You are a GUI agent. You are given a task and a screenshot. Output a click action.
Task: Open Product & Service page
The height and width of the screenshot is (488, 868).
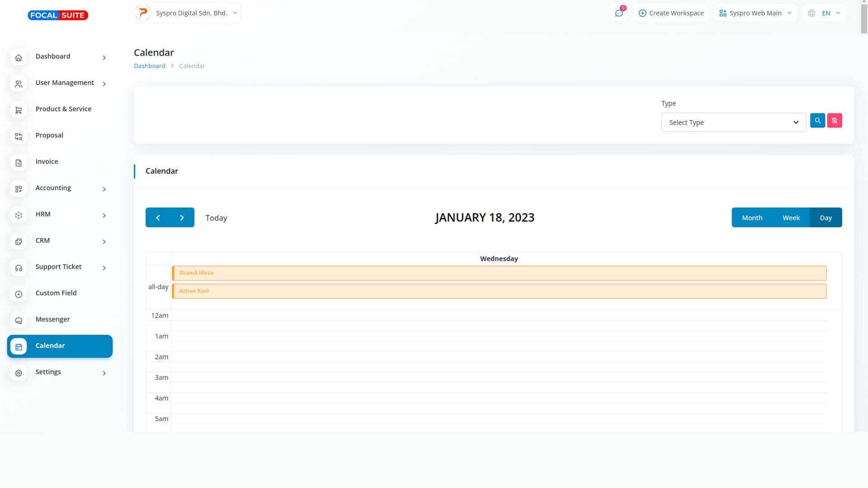[63, 109]
